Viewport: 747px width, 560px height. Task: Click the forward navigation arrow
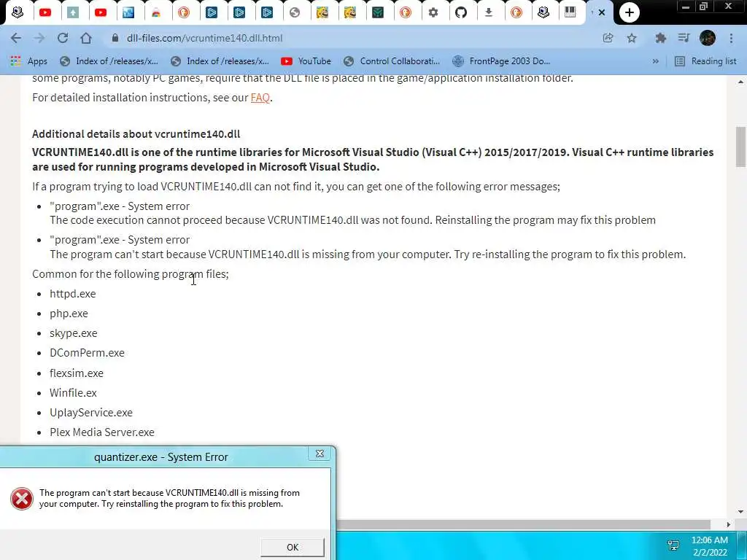point(39,38)
